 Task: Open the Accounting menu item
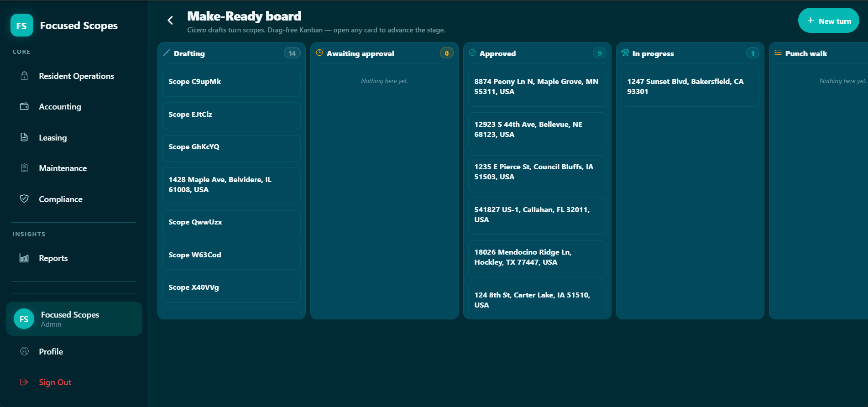(x=74, y=107)
